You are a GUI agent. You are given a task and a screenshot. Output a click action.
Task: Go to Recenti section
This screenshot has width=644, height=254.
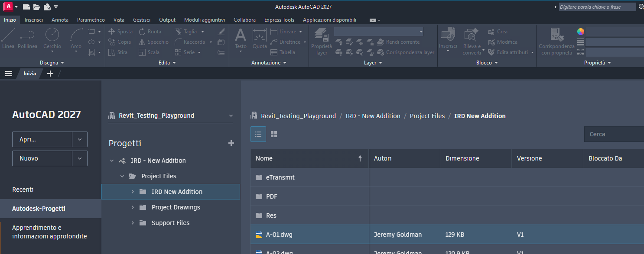(x=23, y=190)
